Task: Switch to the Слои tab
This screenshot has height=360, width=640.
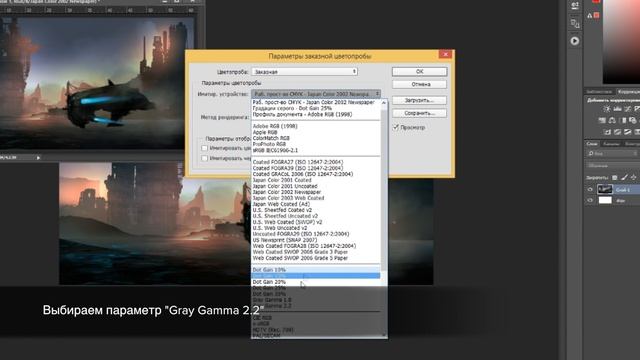Action: [x=592, y=144]
